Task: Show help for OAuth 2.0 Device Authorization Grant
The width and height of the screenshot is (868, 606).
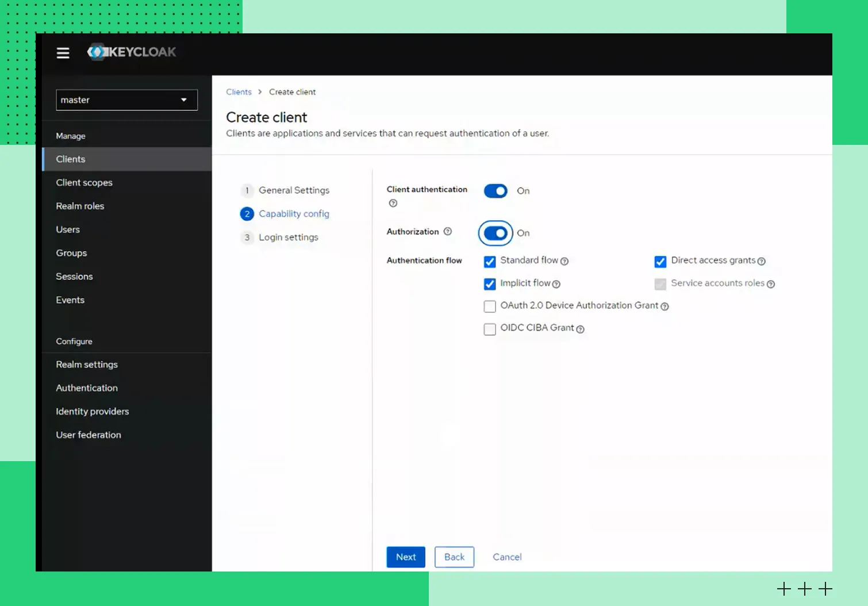Action: click(665, 306)
